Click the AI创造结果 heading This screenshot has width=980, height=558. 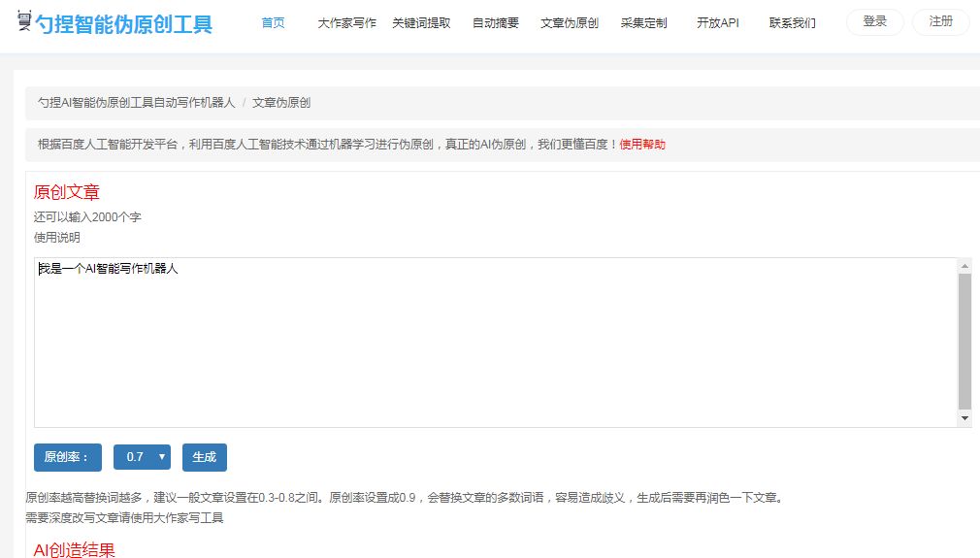coord(75,550)
